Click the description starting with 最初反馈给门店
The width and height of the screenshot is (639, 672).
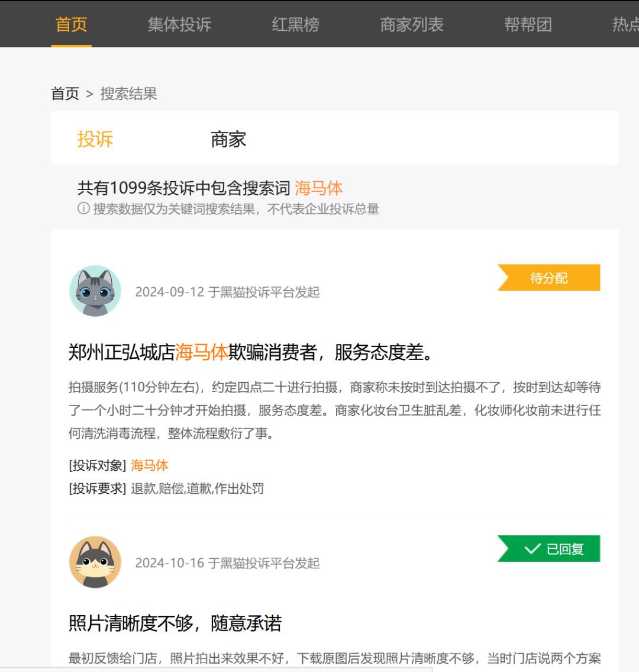point(334,658)
